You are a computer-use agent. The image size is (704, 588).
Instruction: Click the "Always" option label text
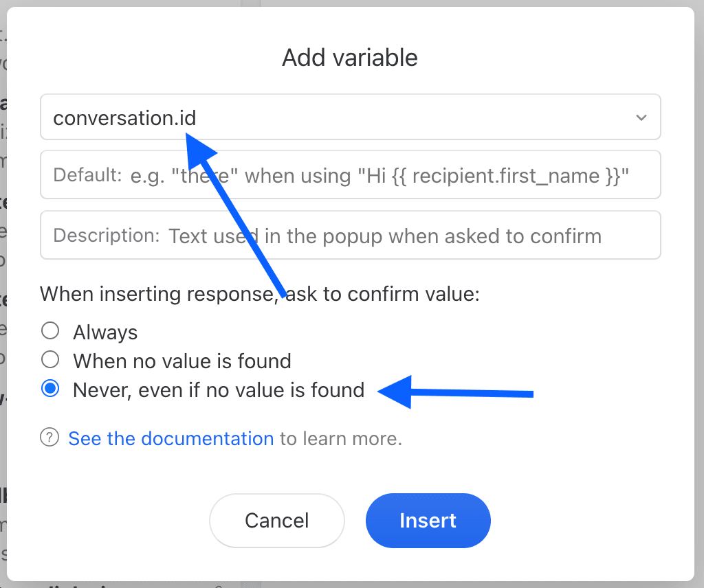point(105,332)
